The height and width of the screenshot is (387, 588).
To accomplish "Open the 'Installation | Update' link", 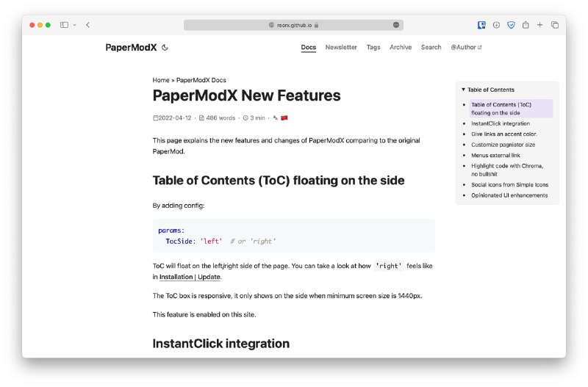I will [x=190, y=277].
